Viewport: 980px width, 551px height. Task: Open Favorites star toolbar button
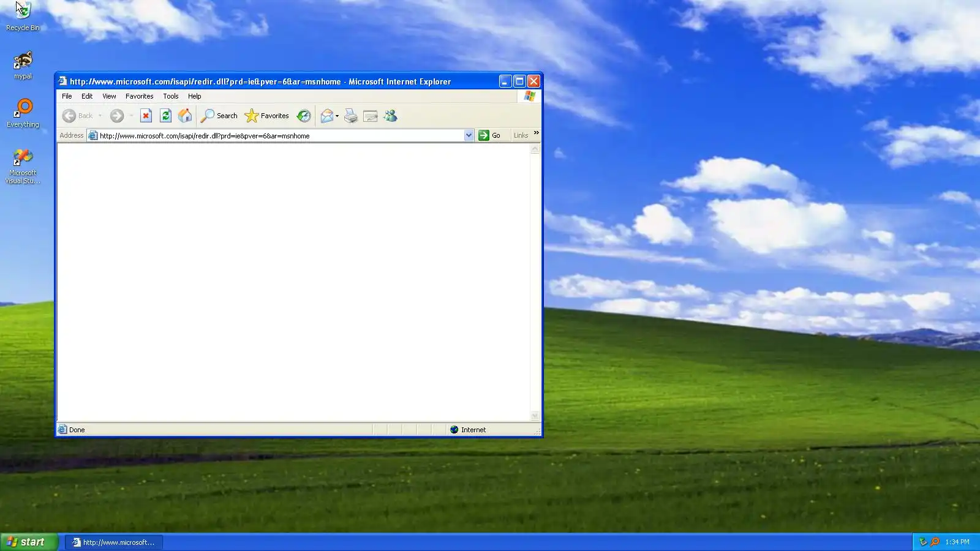click(x=266, y=116)
